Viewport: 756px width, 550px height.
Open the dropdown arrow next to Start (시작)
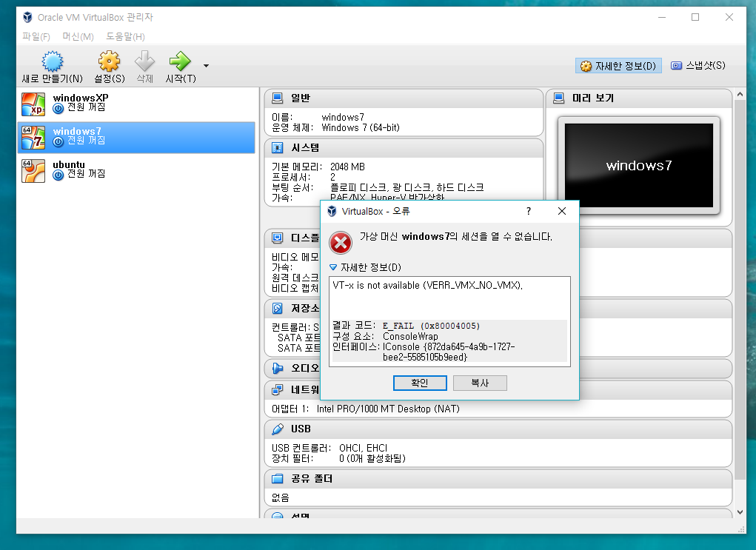207,66
